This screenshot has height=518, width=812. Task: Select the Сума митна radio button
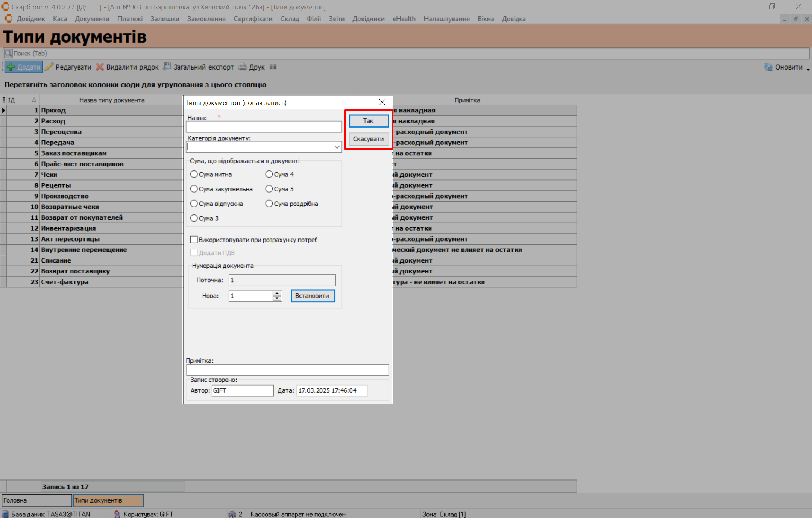(194, 174)
